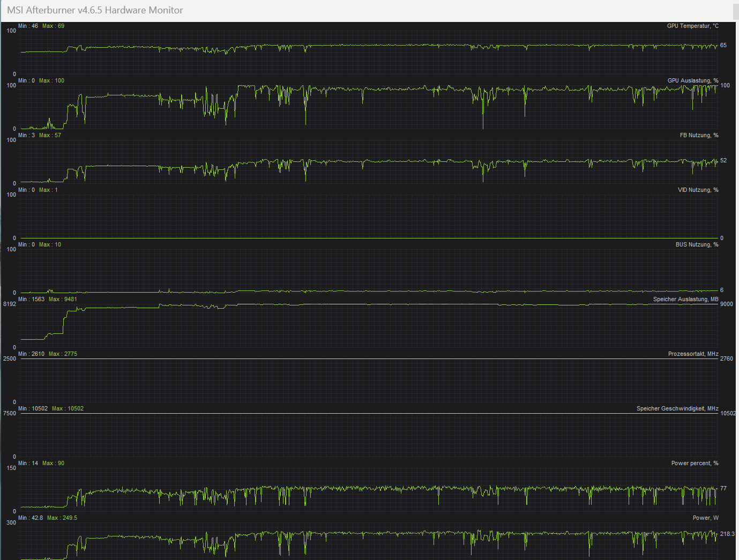Click the 218.3 Power value readout
This screenshot has width=739, height=560.
tap(728, 533)
